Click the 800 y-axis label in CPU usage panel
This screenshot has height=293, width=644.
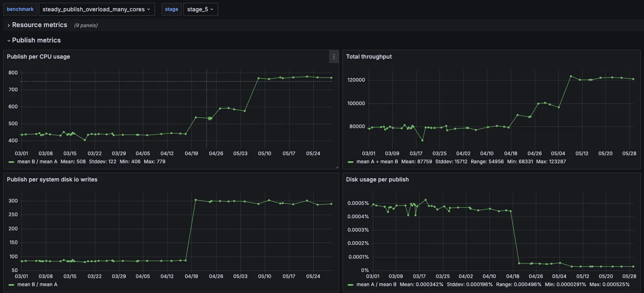(13, 73)
